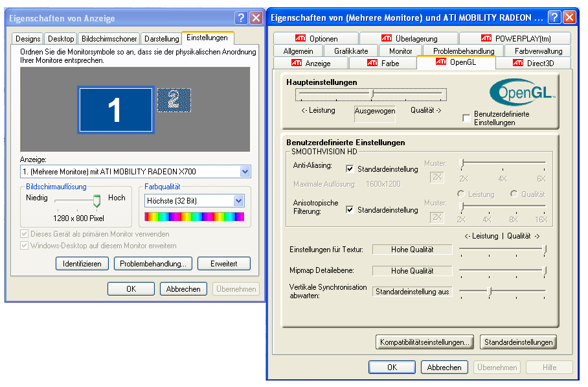
Task: Select monitor 1 icon in arrangement area
Action: [x=116, y=110]
